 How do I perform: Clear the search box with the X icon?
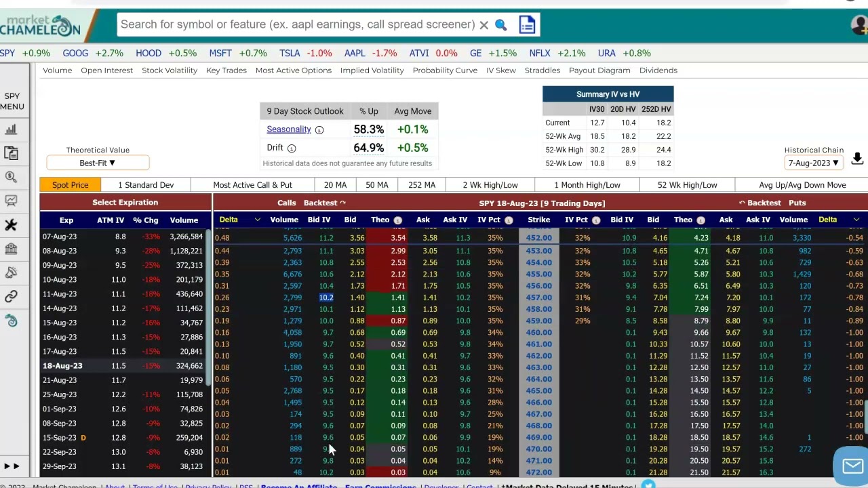point(484,25)
